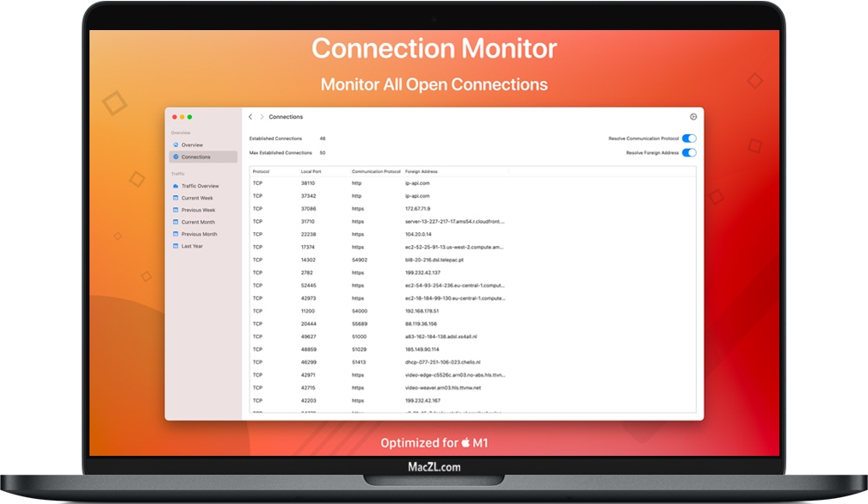This screenshot has width=868, height=504.
Task: Go forward with the right chevron arrow
Action: pyautogui.click(x=262, y=117)
